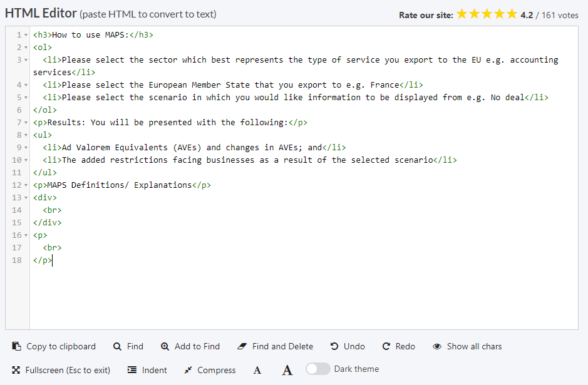Toggle the Dark theme switch
Screen dimensions: 588x385
(317, 369)
